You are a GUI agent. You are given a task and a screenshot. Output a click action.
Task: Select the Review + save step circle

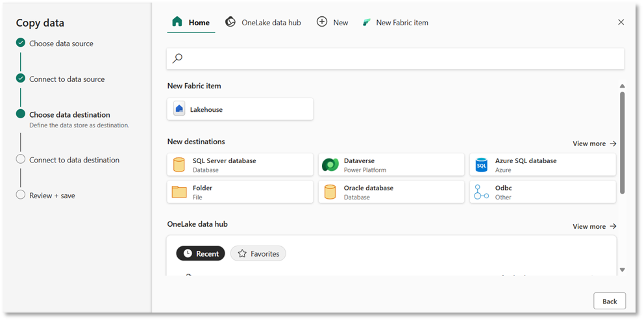click(21, 195)
